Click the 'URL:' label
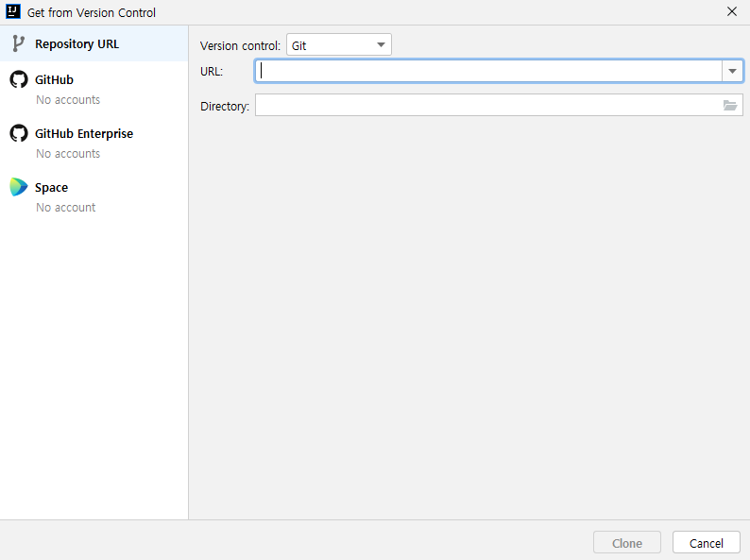Screen dimensions: 750x560 tap(212, 72)
